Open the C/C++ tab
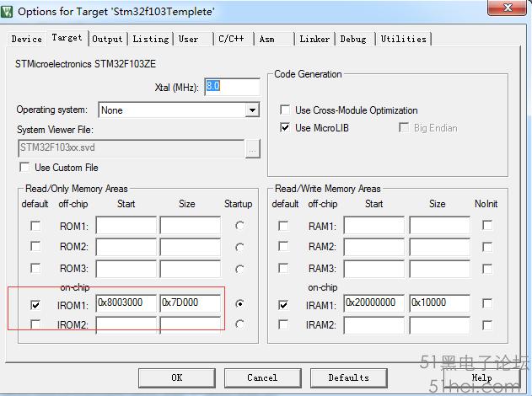 click(231, 39)
